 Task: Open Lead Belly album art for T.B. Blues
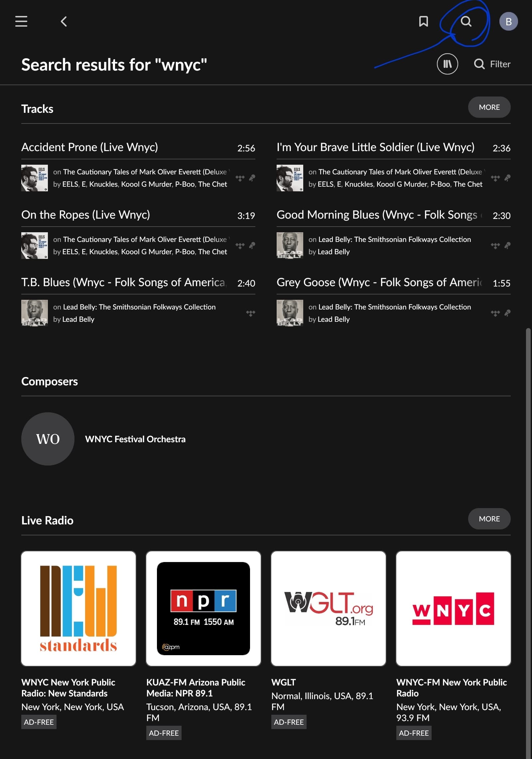(x=35, y=313)
